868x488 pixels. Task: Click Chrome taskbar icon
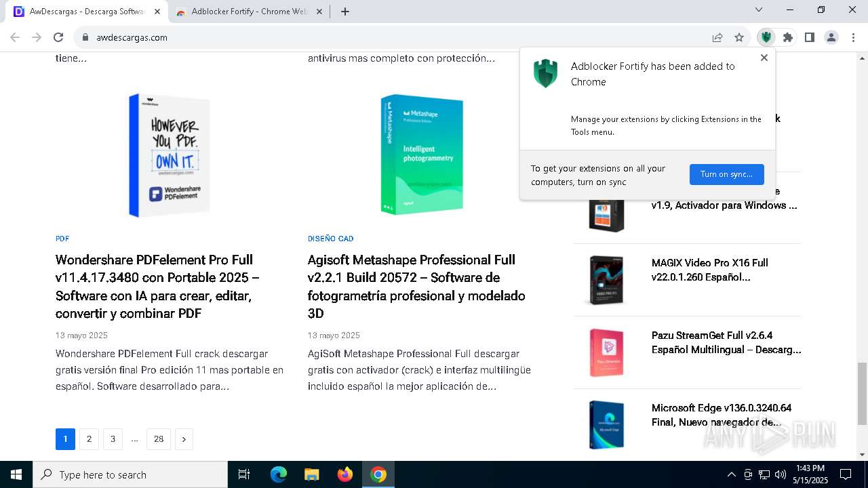[378, 474]
